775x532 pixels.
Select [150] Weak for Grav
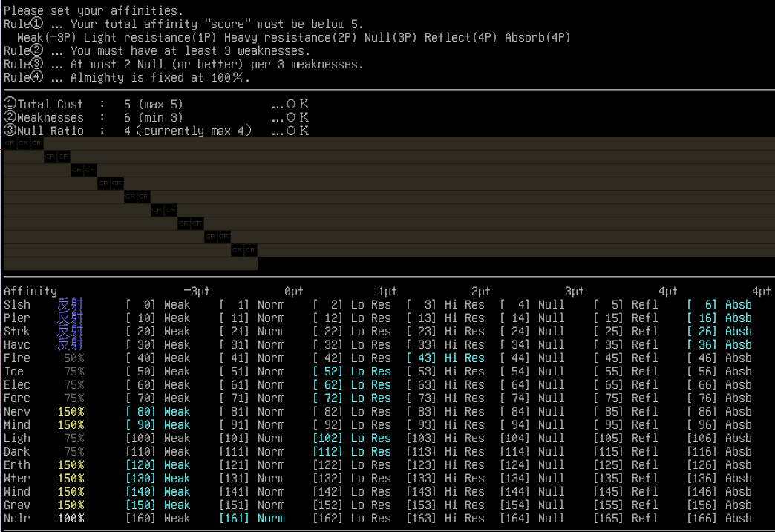tap(157, 505)
